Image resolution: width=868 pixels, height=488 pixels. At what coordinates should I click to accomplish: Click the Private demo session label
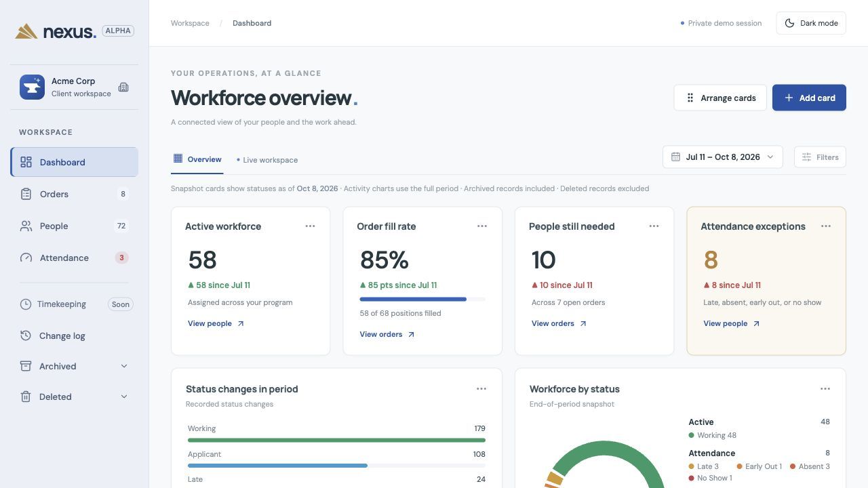721,23
